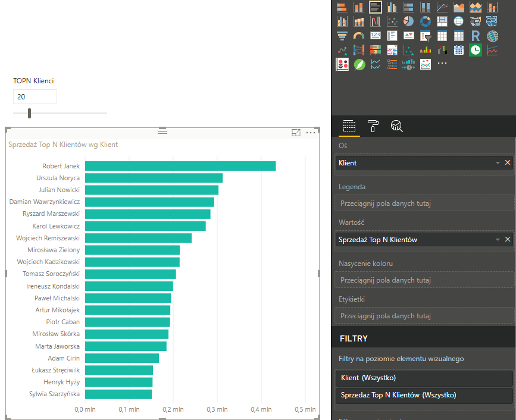Switch to the Analytics magnifier tab
The image size is (516, 420).
[396, 126]
